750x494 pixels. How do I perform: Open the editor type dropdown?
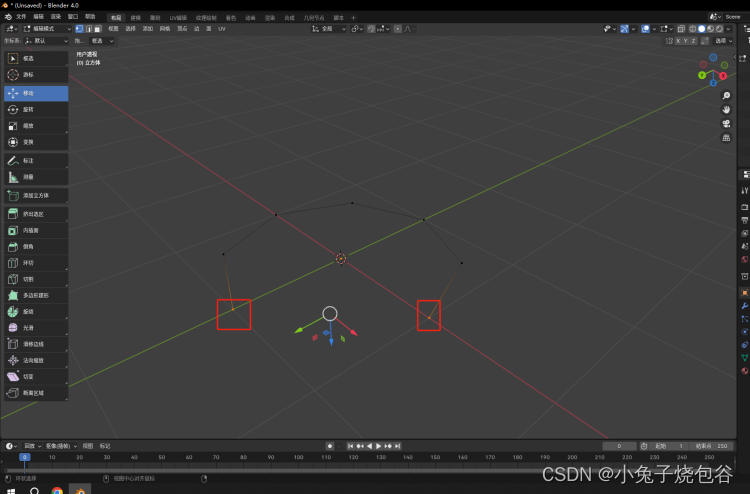(x=11, y=29)
